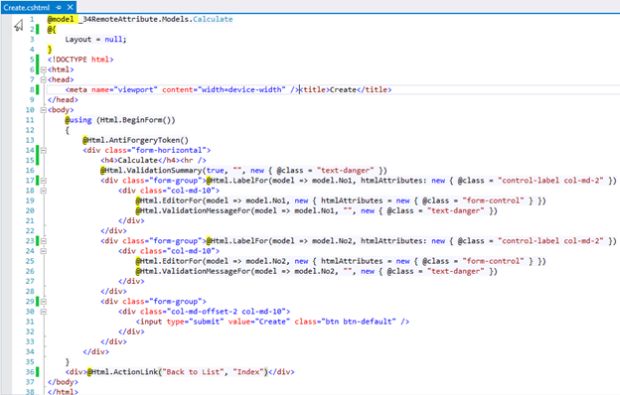Click Html.EditorFor for model.No1 on line 19
Screen dimensions: 620x395
pyautogui.click(x=341, y=200)
